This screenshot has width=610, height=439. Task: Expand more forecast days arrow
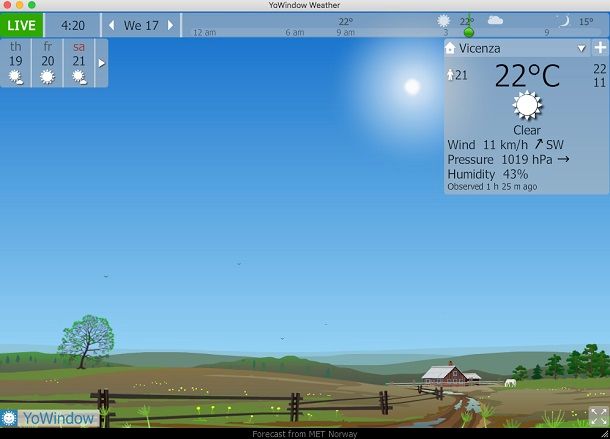tap(102, 63)
